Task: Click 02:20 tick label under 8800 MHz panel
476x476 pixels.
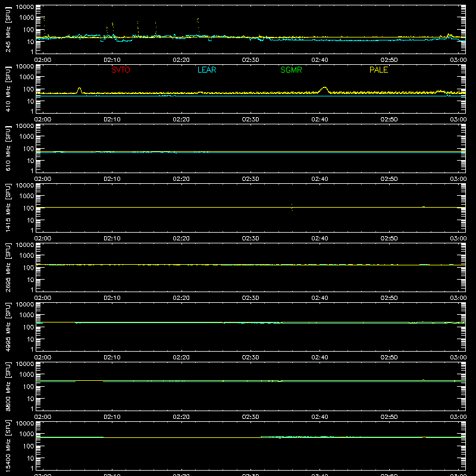Action: coord(181,417)
